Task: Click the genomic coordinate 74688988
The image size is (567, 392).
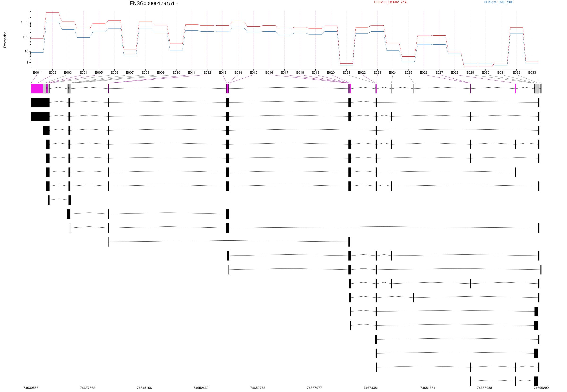Action: (x=485, y=388)
